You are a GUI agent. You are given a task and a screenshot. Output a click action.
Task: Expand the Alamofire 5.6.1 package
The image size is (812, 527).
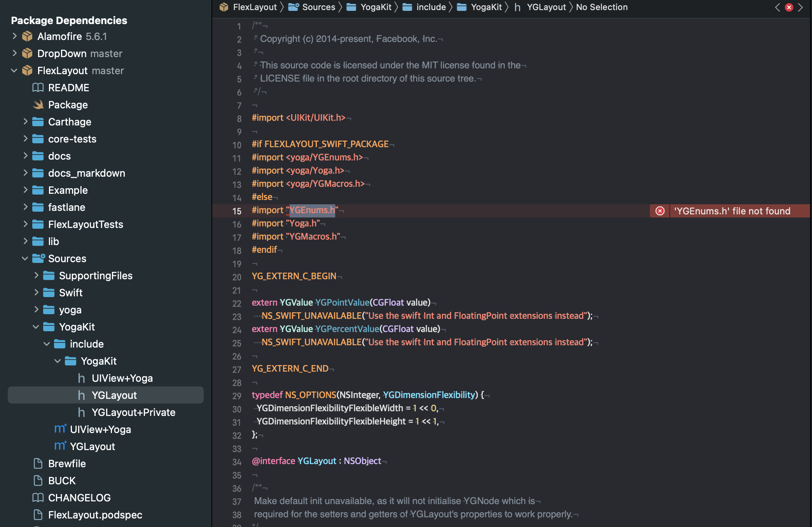click(14, 36)
